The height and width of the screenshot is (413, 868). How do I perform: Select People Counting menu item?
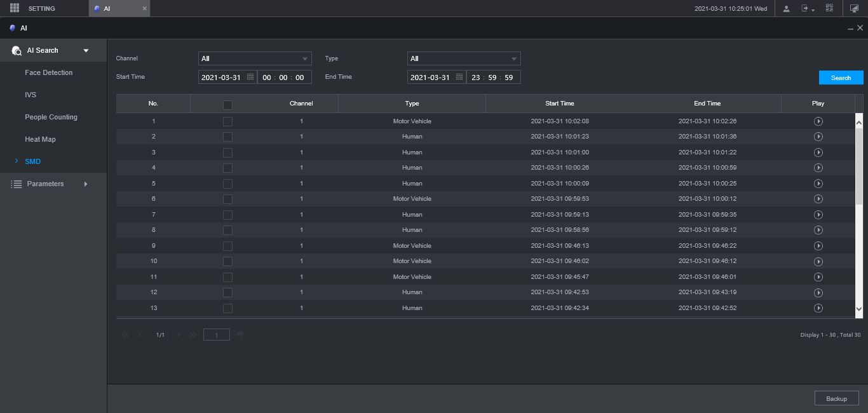click(x=51, y=117)
